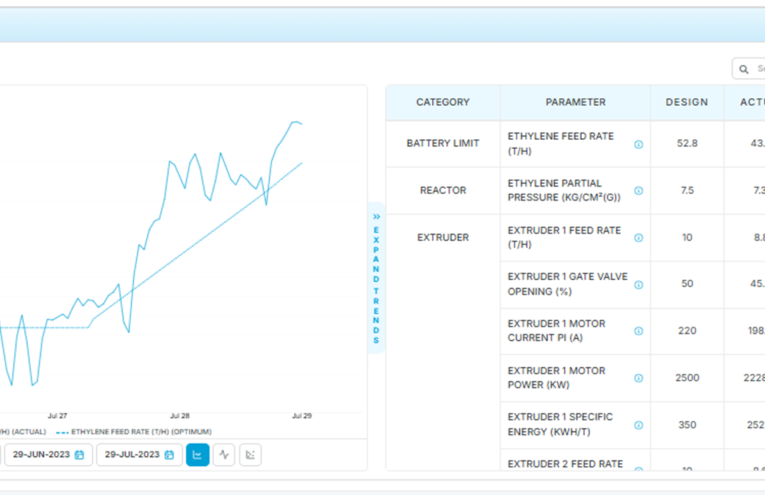Image resolution: width=765 pixels, height=495 pixels.
Task: Toggle Ethylene Feed Rate Optimum legend series
Action: [134, 432]
